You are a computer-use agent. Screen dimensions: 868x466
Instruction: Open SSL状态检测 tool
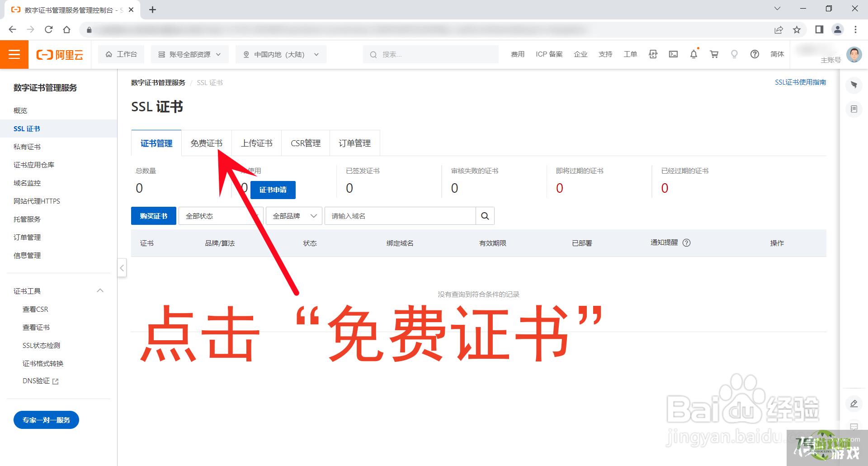(x=41, y=345)
